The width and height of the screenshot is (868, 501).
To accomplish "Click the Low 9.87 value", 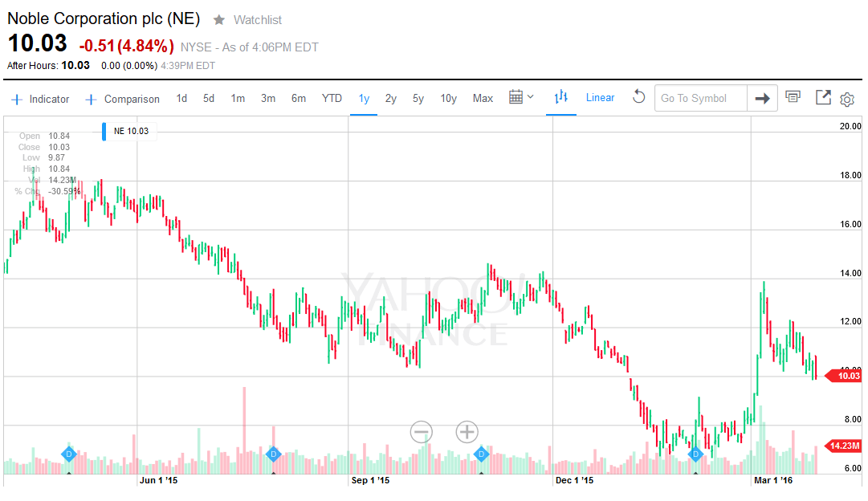I will click(56, 158).
